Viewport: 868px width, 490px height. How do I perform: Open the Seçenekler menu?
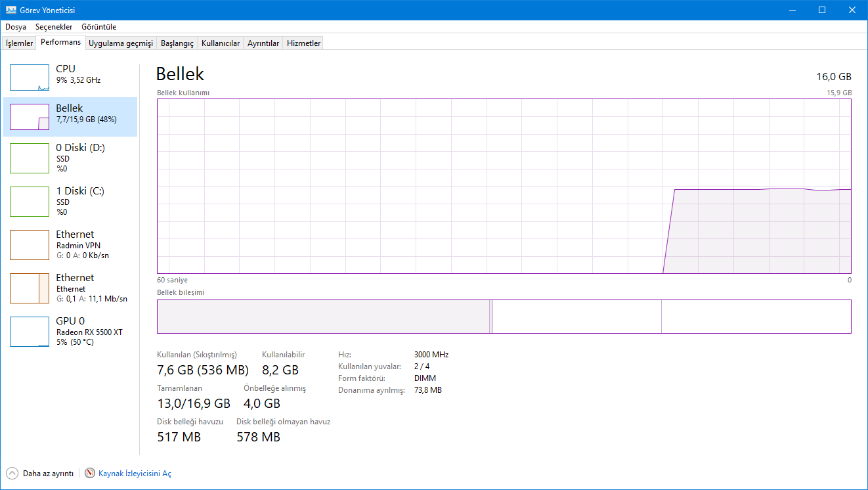pyautogui.click(x=54, y=27)
